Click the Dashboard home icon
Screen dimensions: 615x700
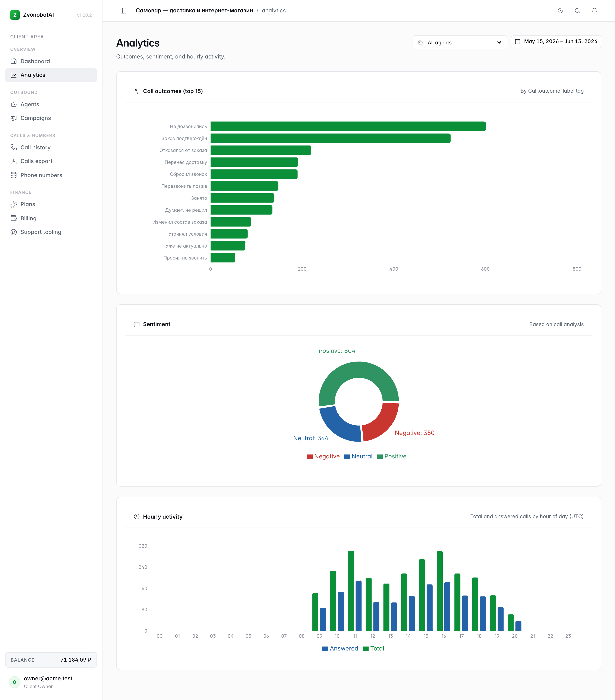(x=14, y=61)
